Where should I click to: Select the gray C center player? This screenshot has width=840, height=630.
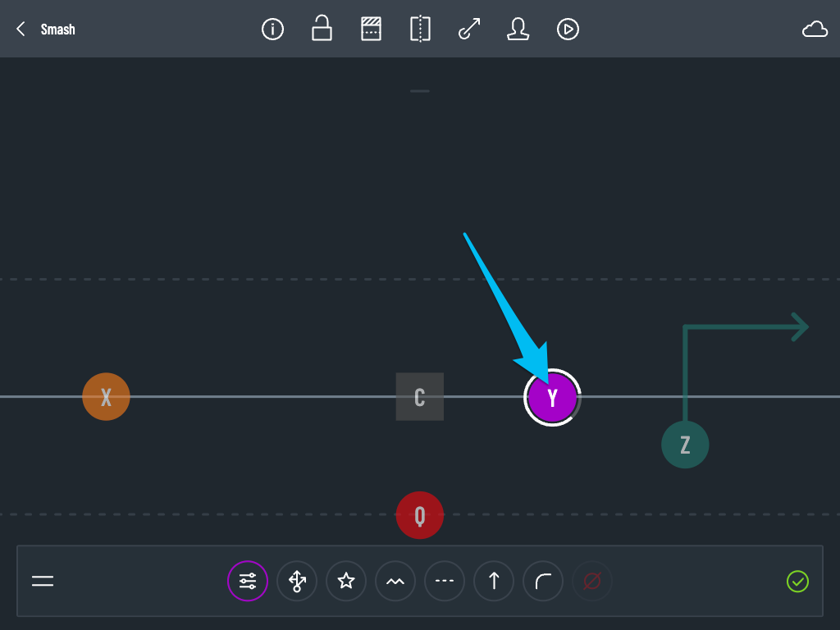419,396
